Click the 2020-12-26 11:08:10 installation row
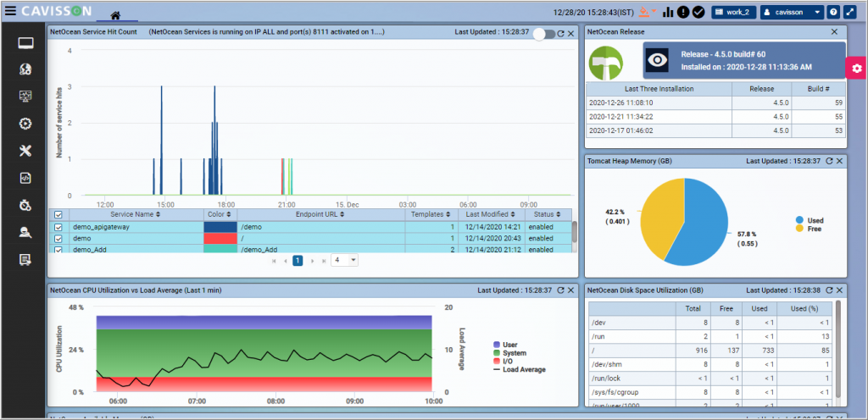Screen dimensions: 868x420 pyautogui.click(x=716, y=102)
